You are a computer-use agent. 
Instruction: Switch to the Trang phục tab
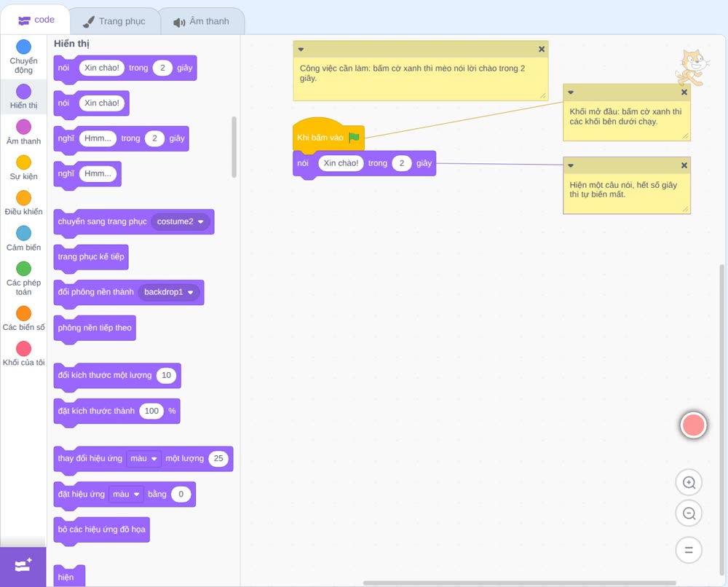114,21
